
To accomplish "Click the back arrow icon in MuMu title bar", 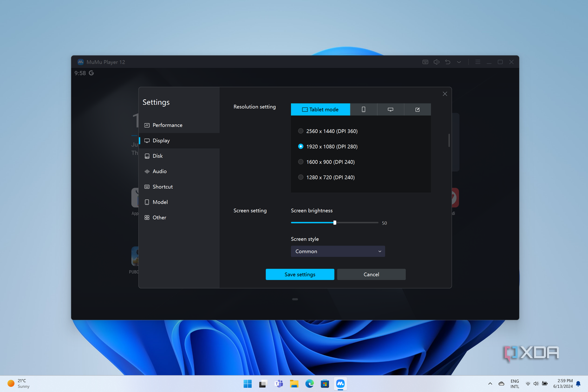I will 448,62.
